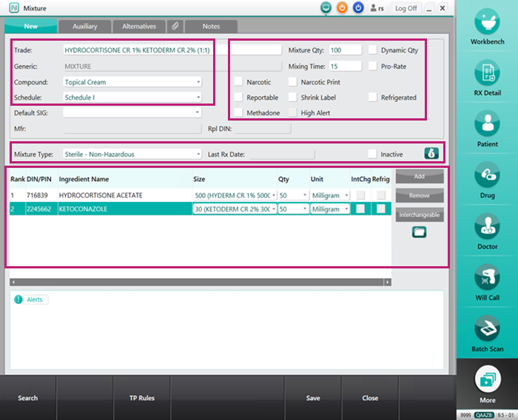The image size is (518, 420).
Task: Click the horizontal scrollbar under ingredient table
Action: pyautogui.click(x=200, y=282)
